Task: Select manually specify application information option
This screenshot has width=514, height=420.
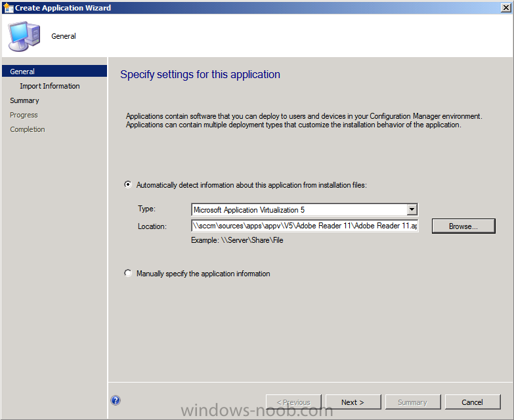Action: pyautogui.click(x=128, y=273)
